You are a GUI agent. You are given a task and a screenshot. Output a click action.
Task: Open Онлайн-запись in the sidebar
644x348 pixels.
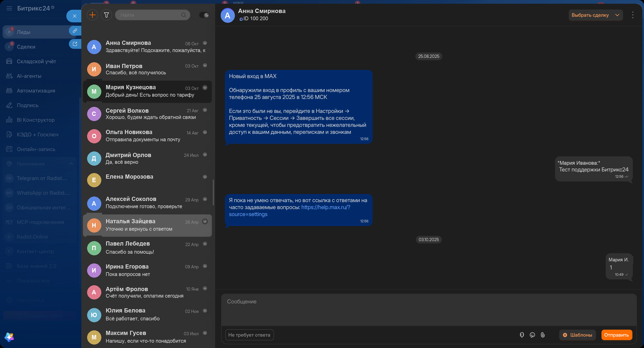pyautogui.click(x=40, y=149)
